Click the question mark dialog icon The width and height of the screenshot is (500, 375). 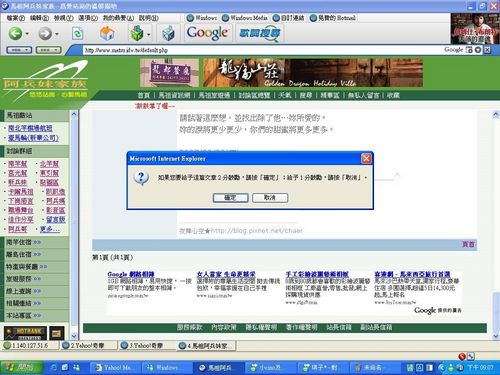pos(141,178)
